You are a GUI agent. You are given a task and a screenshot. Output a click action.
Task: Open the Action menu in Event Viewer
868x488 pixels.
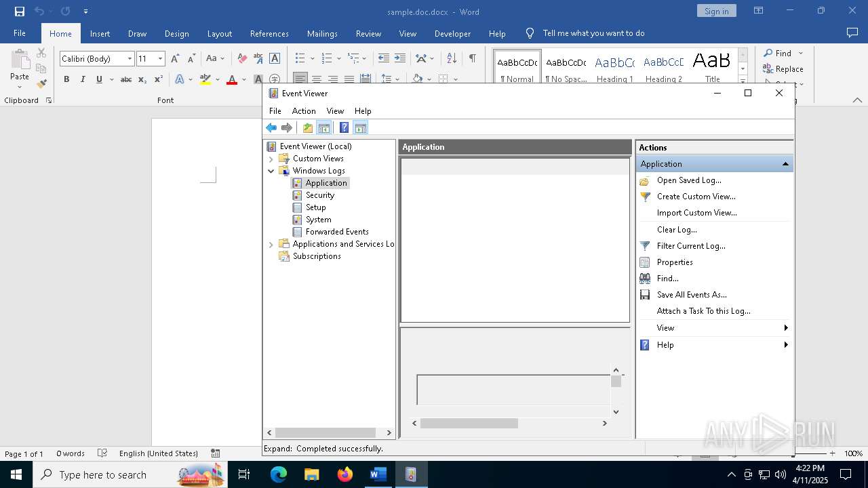tap(304, 110)
